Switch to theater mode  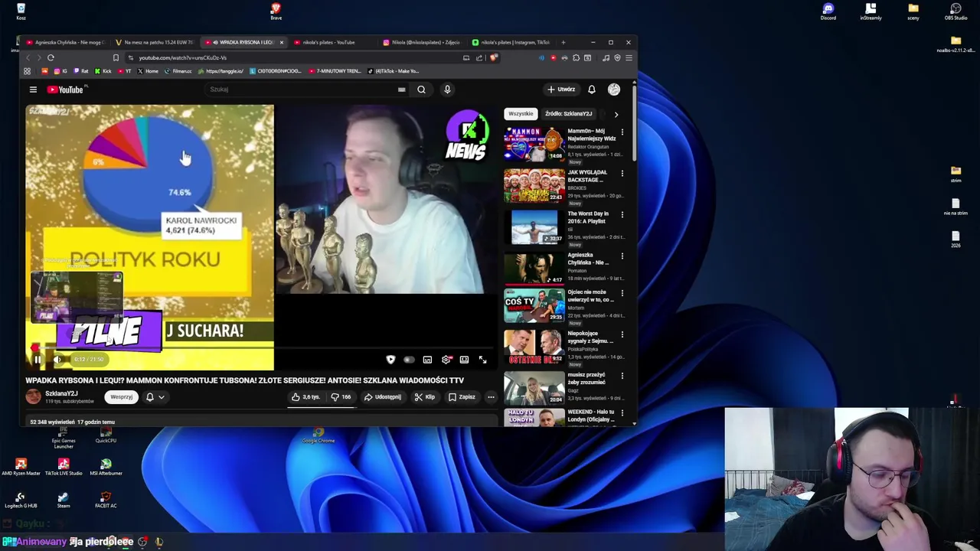coord(464,360)
